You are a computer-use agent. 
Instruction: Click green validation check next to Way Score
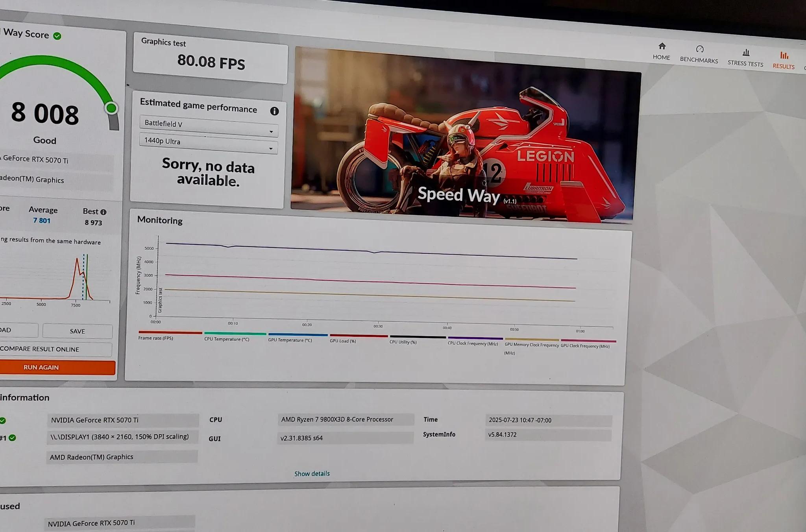(57, 36)
